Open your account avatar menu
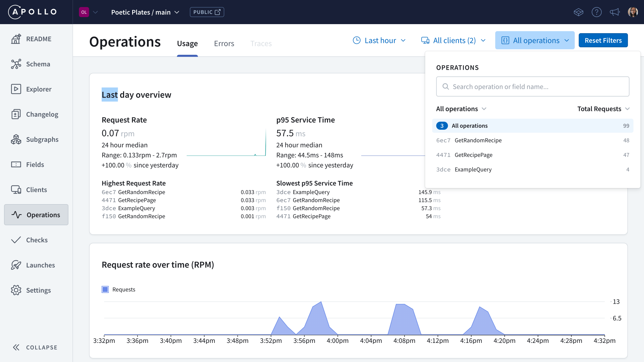644x362 pixels. coord(633,12)
